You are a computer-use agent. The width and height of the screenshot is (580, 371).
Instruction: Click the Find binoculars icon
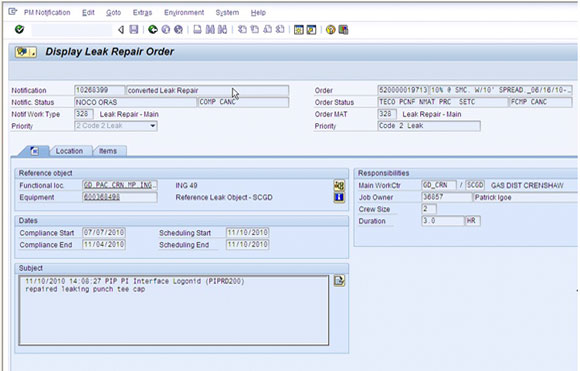point(210,30)
